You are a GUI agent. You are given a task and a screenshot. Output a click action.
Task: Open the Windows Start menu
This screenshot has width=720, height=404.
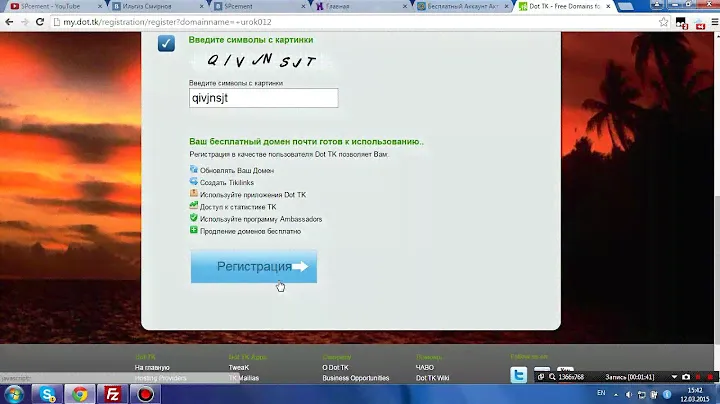[x=13, y=393]
